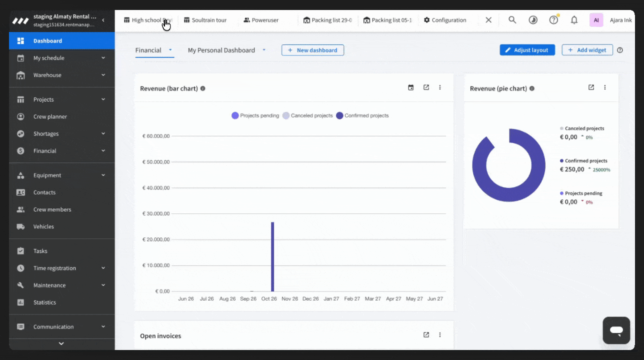
Task: Click the calendar icon on Revenue bar chart
Action: [411, 87]
